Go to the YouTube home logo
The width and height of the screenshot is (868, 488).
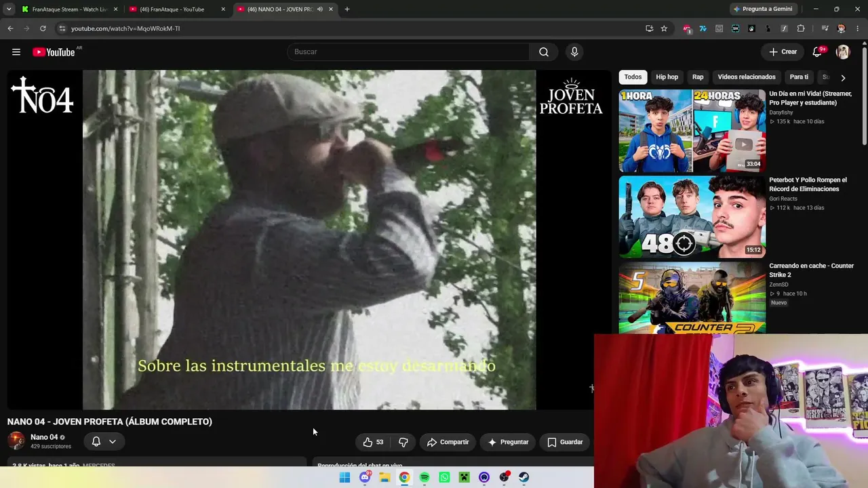point(54,52)
